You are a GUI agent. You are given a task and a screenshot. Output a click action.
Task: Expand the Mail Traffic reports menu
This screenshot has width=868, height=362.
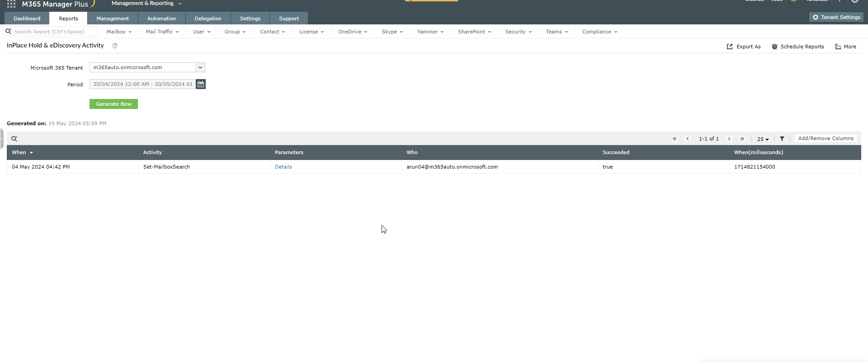(x=162, y=32)
